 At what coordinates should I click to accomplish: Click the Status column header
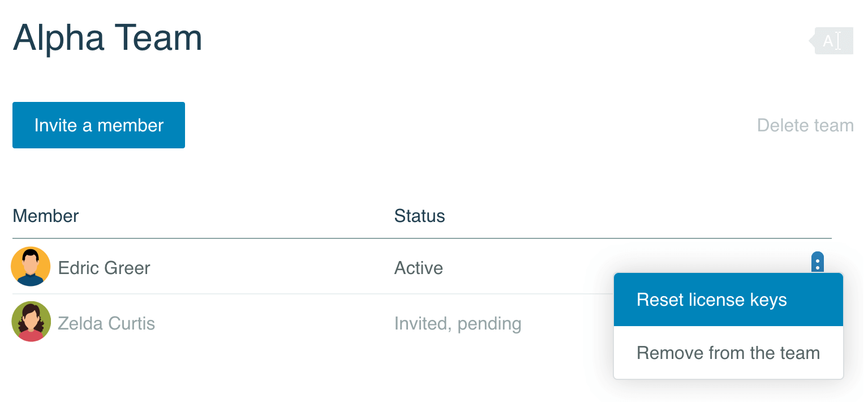coord(419,216)
